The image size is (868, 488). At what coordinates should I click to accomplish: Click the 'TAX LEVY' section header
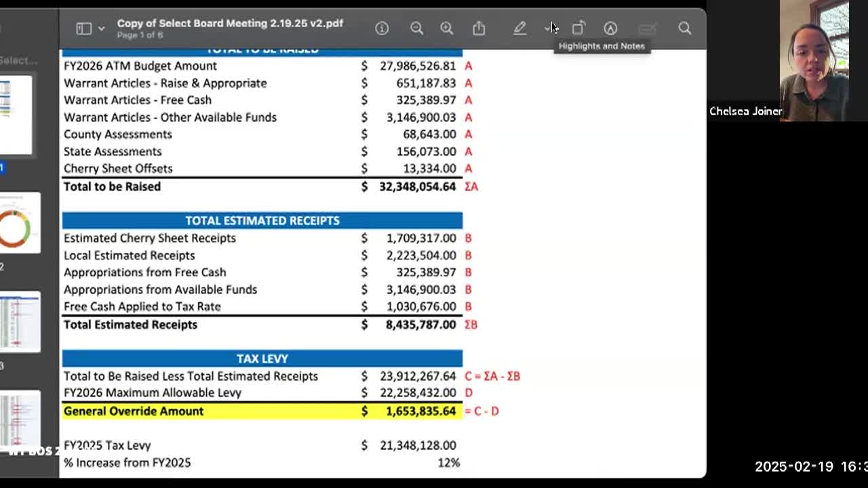262,358
